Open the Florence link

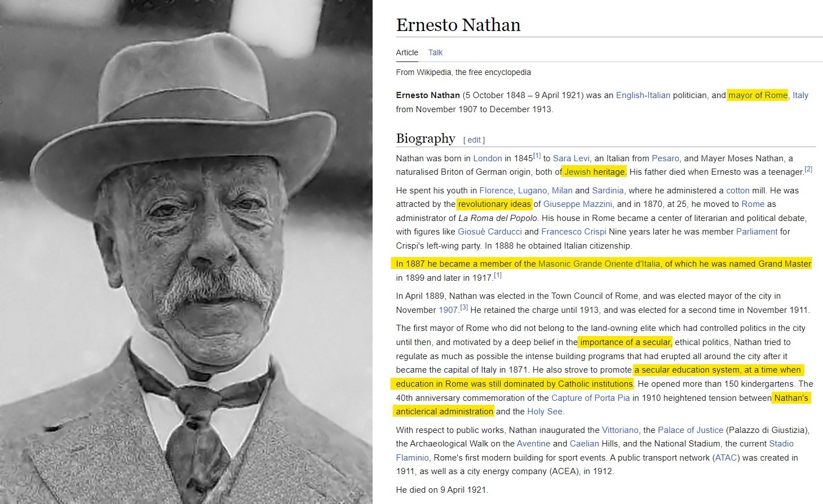pyautogui.click(x=497, y=191)
